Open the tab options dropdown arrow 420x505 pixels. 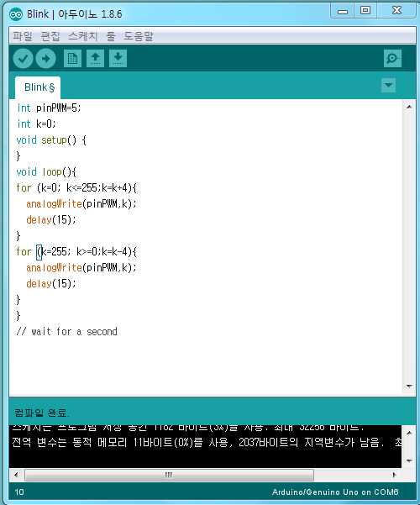(x=388, y=86)
